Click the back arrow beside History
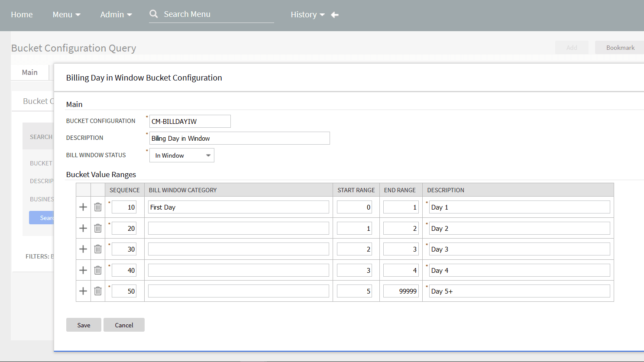 (x=334, y=14)
